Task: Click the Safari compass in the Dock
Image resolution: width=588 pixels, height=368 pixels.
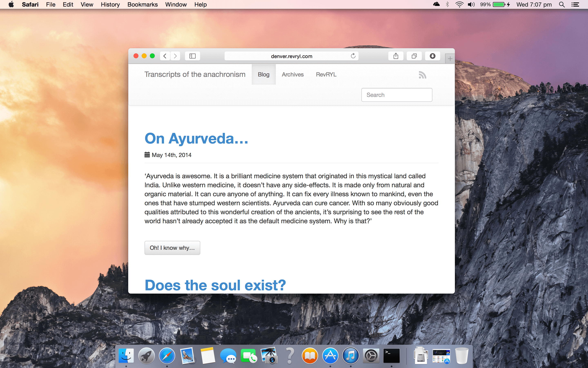Action: pos(167,356)
